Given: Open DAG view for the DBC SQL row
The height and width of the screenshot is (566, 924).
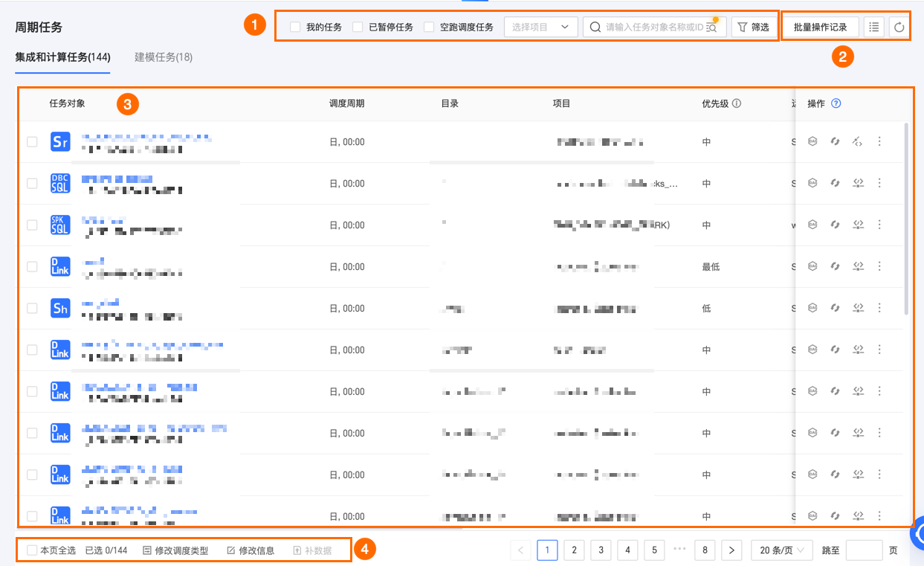Looking at the screenshot, I should pyautogui.click(x=812, y=183).
